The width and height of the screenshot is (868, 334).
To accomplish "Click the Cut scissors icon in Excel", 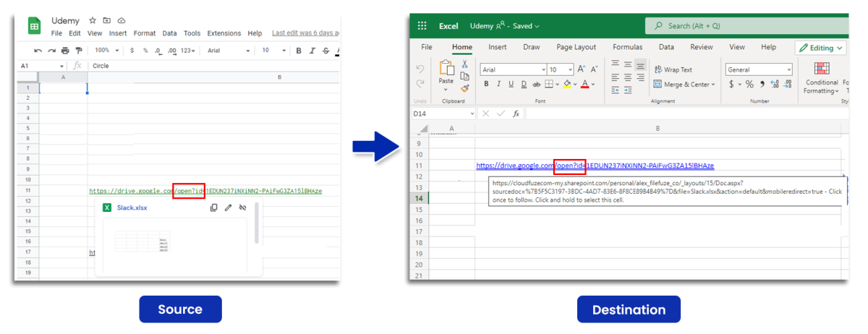I will click(x=464, y=64).
